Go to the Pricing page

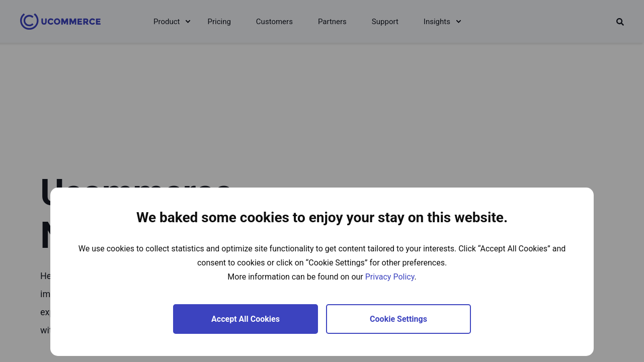tap(219, 22)
